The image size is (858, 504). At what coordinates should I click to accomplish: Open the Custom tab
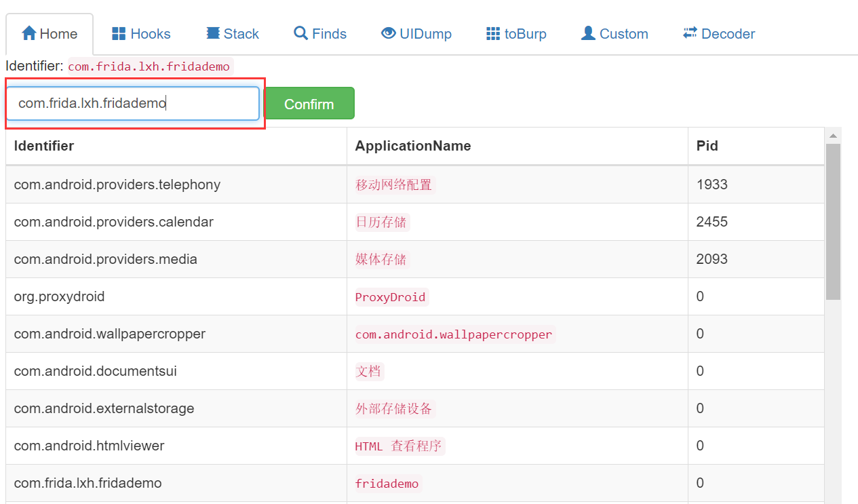(x=615, y=34)
